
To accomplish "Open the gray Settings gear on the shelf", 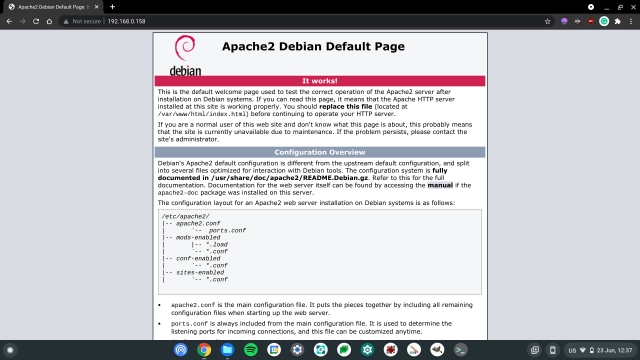I will point(297,350).
